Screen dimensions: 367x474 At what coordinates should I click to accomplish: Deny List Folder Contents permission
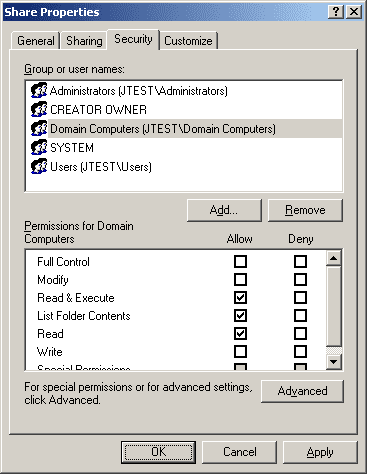(300, 316)
